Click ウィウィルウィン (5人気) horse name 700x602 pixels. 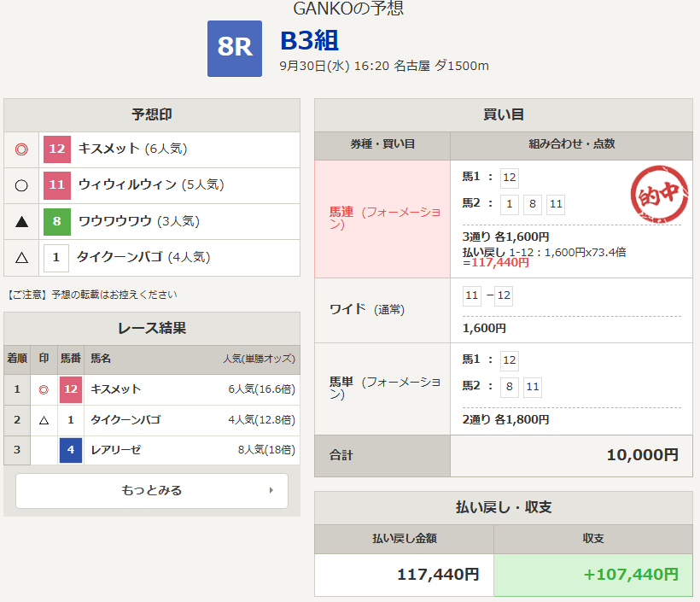tap(151, 185)
